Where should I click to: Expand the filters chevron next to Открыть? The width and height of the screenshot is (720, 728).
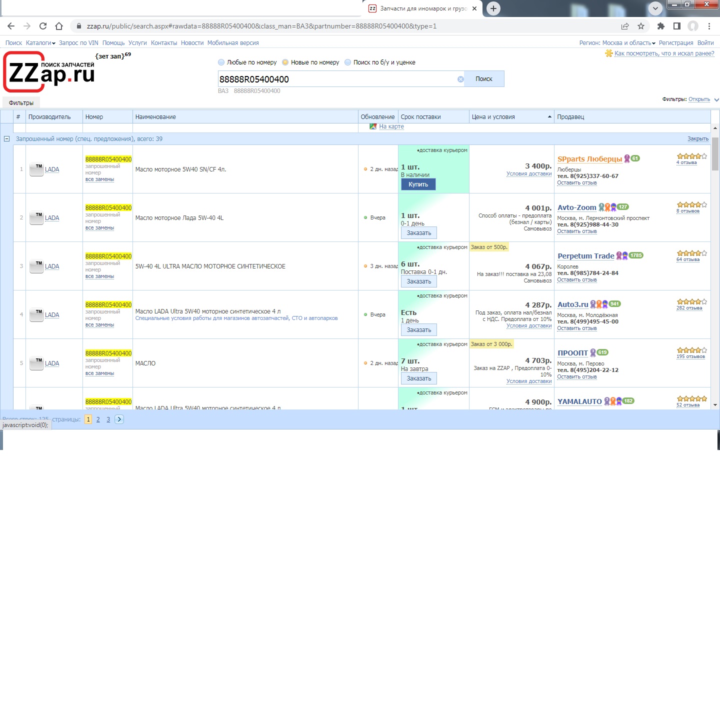(x=716, y=99)
